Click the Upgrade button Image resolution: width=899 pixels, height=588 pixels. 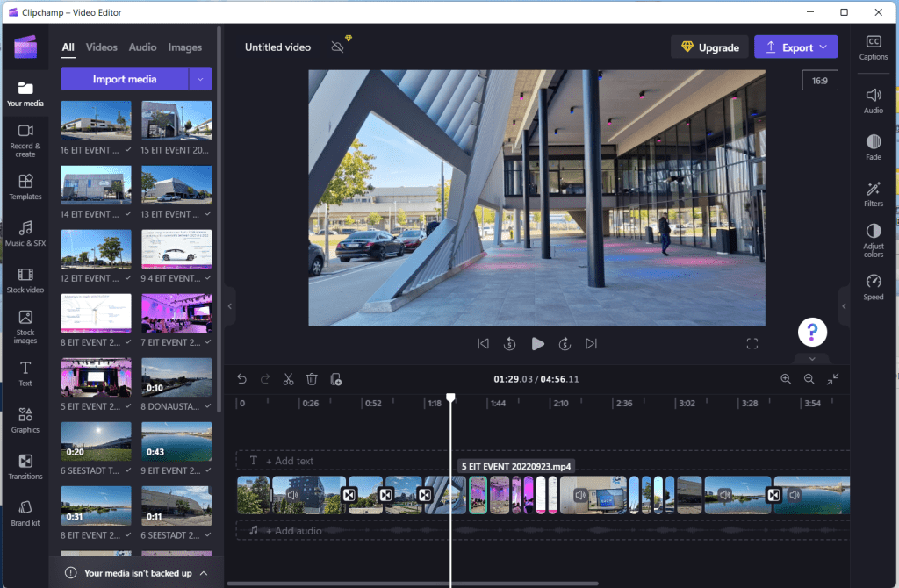click(709, 47)
